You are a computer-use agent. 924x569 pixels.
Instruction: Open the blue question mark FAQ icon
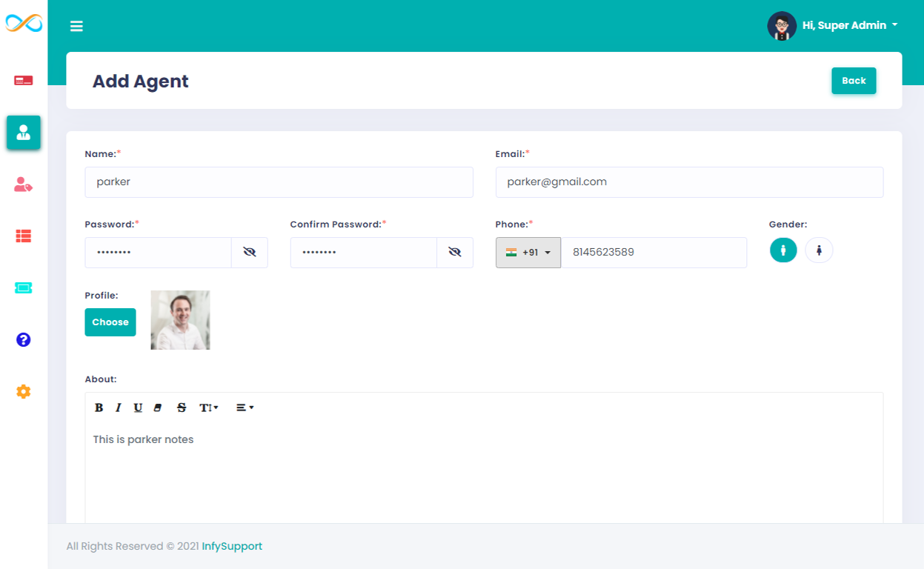coord(24,340)
